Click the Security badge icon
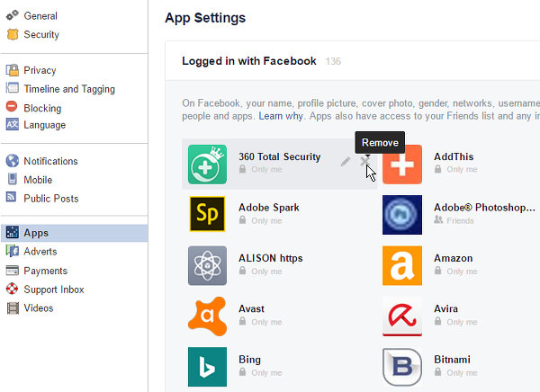Screen dimensions: 540x392 [x=13, y=34]
